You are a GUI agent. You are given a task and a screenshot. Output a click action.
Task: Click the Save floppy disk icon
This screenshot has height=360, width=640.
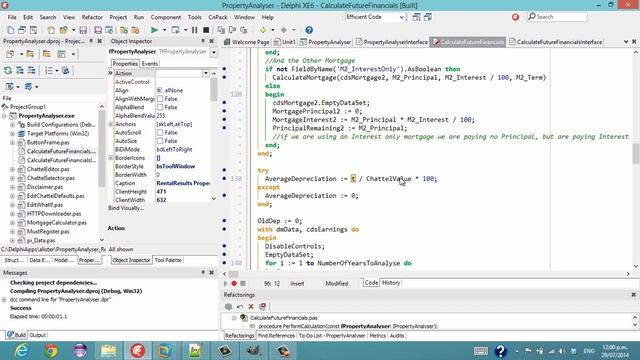(83, 30)
